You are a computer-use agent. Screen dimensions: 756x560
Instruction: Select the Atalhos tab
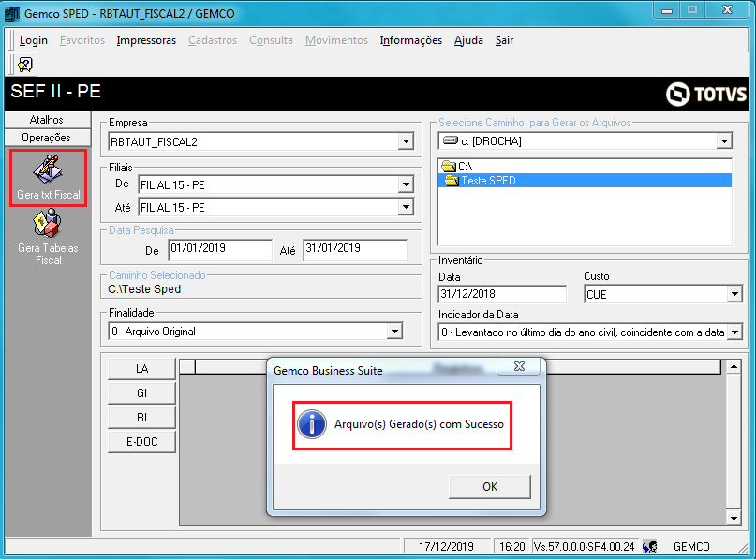click(47, 120)
